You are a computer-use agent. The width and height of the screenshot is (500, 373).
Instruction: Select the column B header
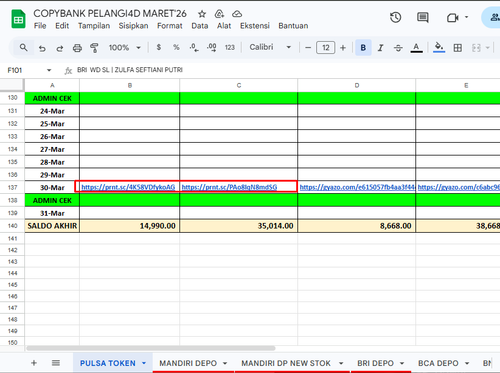(x=130, y=85)
